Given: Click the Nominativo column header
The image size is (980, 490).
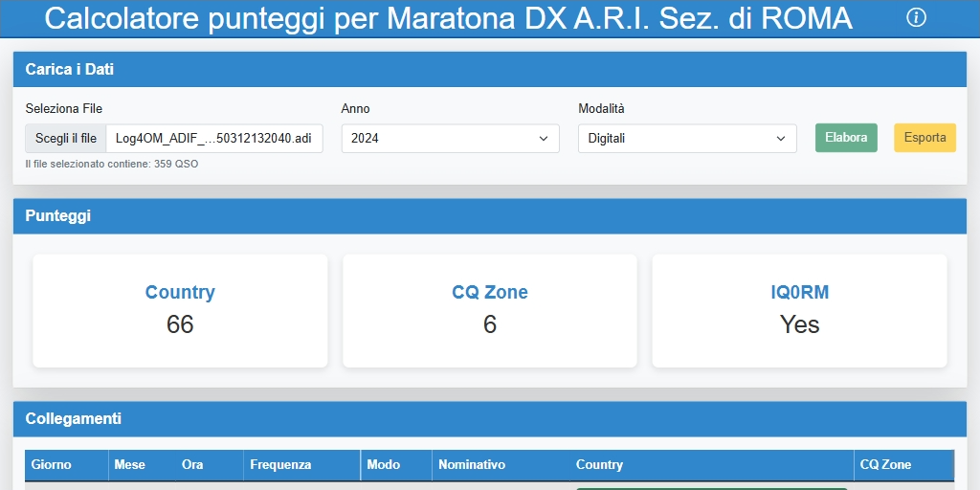Looking at the screenshot, I should tap(501, 465).
